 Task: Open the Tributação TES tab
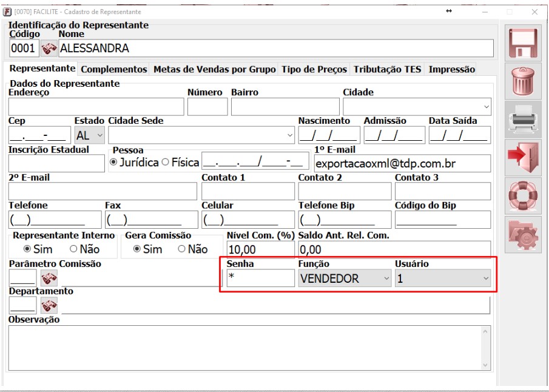387,69
